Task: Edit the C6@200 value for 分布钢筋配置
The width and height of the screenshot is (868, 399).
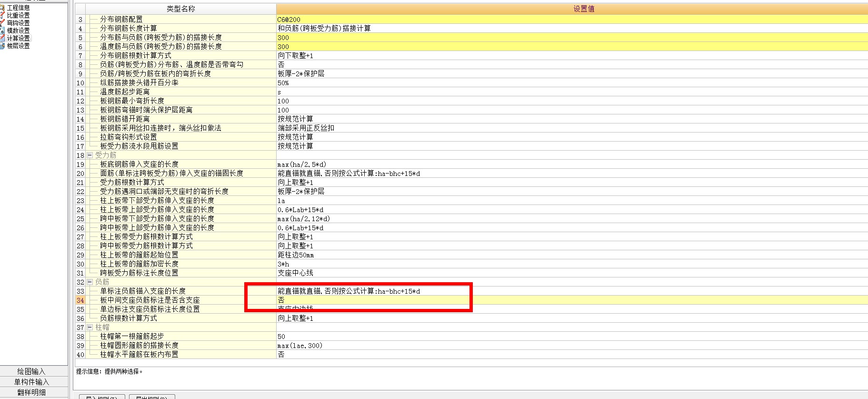Action: [572, 20]
